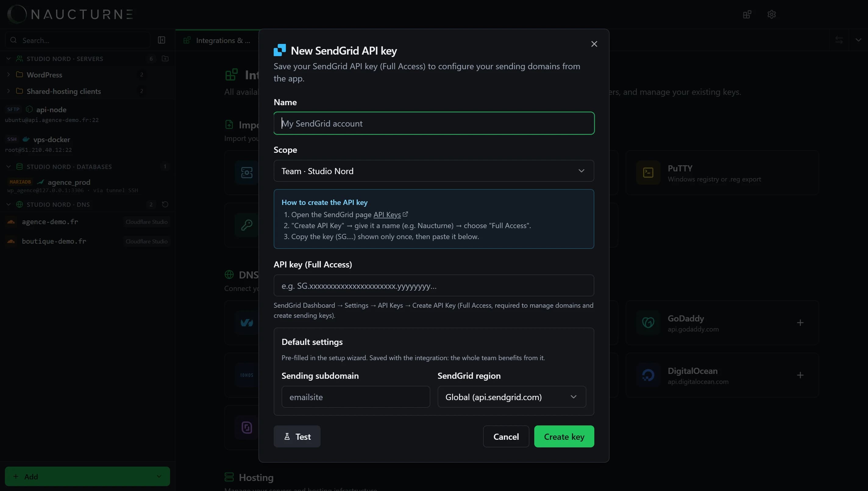Image resolution: width=868 pixels, height=491 pixels.
Task: Click the Name input field
Action: pos(434,123)
